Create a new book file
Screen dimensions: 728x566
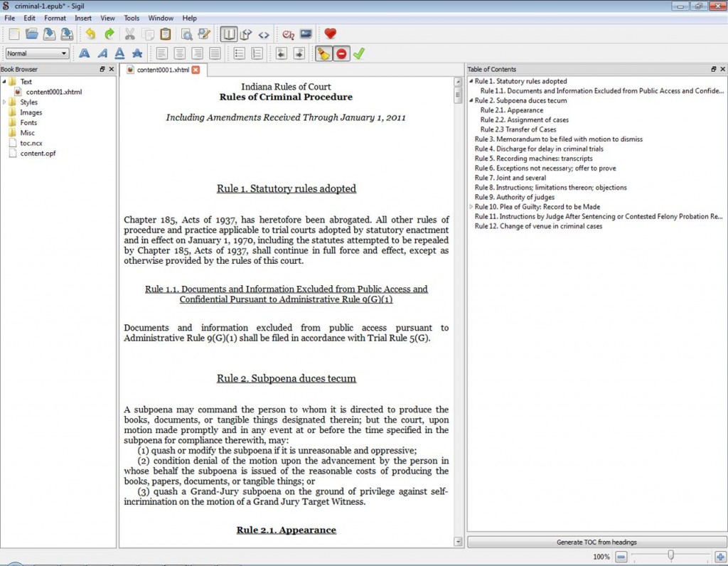14,34
